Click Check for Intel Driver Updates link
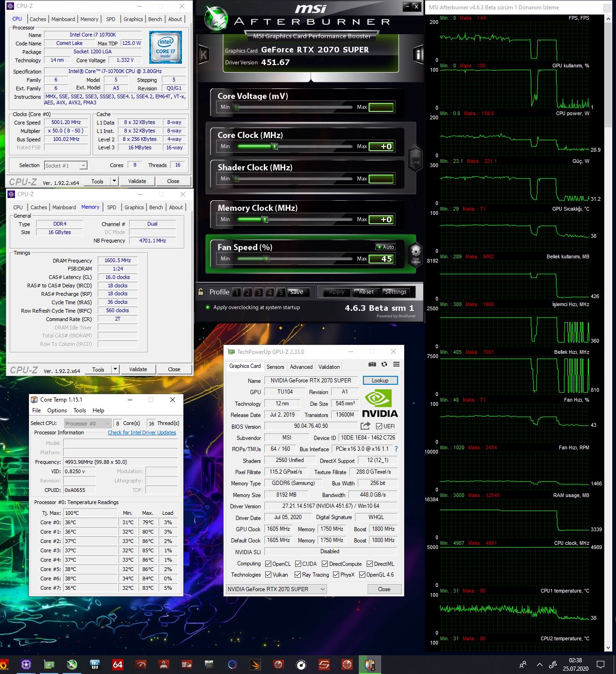 tap(142, 432)
